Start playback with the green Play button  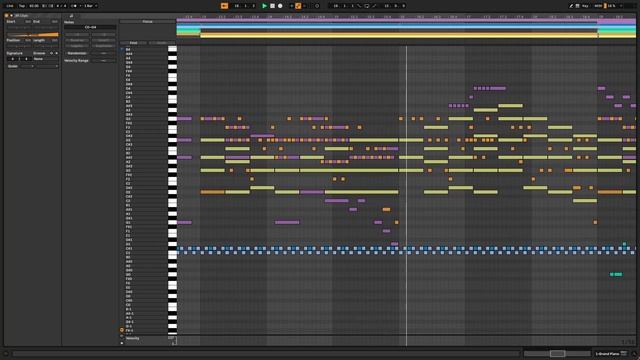[x=264, y=6]
